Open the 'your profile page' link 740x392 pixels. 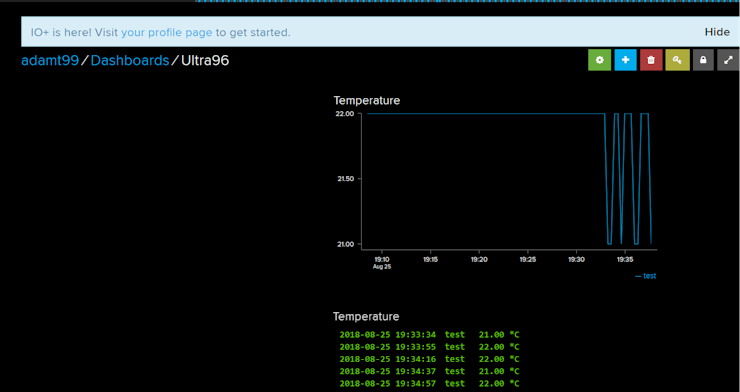[167, 33]
